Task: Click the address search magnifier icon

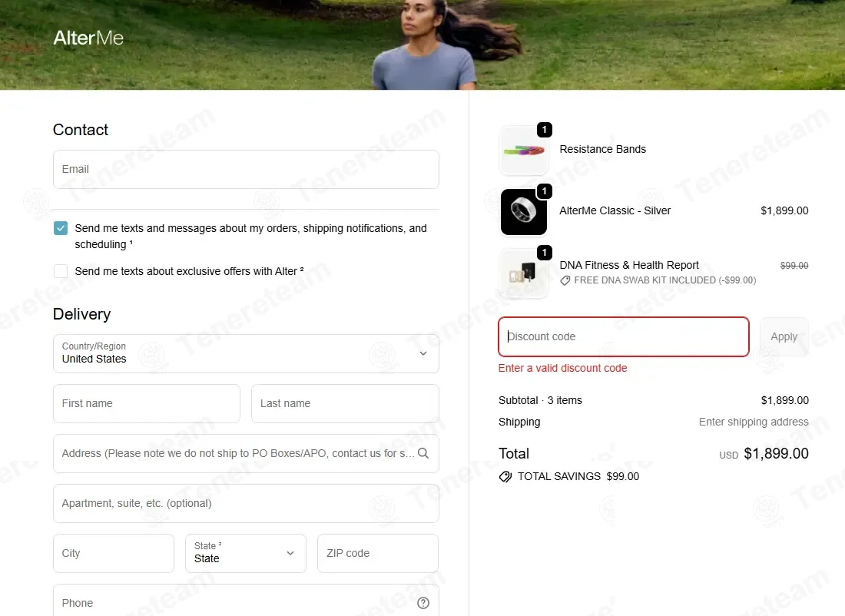Action: coord(423,453)
